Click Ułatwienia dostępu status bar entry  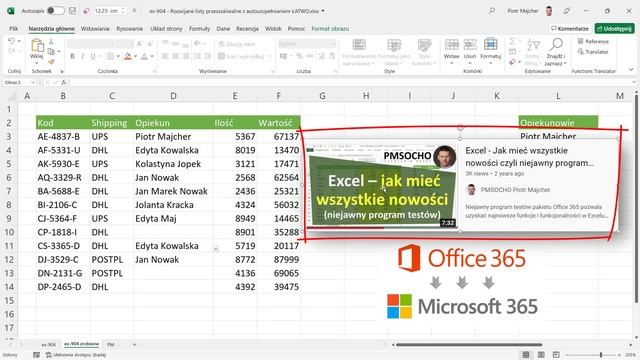pos(76,355)
